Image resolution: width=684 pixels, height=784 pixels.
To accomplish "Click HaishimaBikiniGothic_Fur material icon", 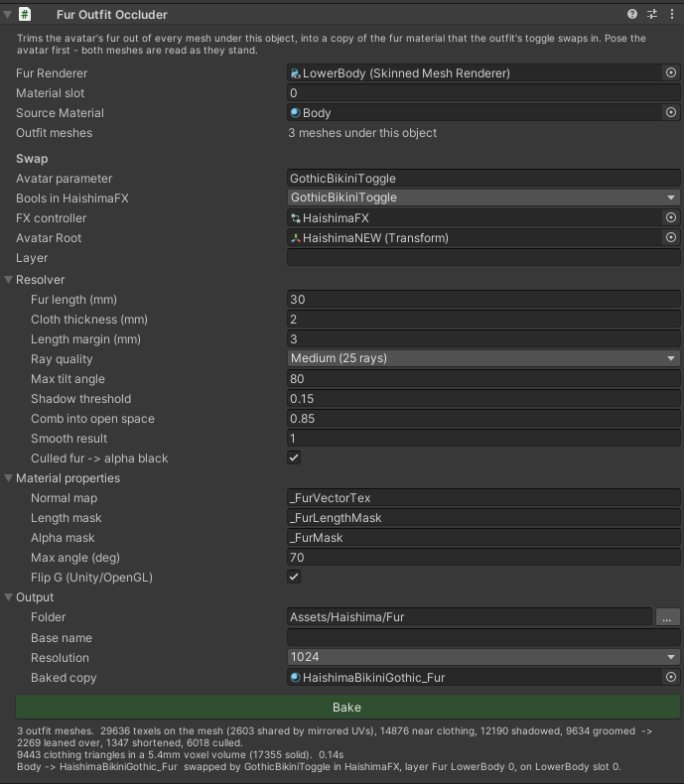I will click(296, 677).
